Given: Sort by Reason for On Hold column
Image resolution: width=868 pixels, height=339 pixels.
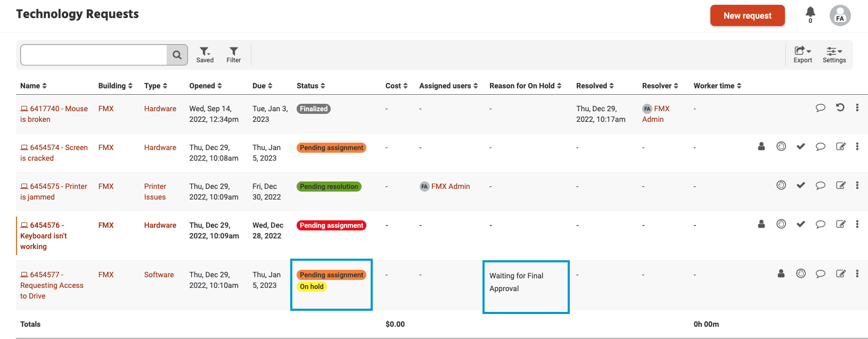Looking at the screenshot, I should point(526,86).
